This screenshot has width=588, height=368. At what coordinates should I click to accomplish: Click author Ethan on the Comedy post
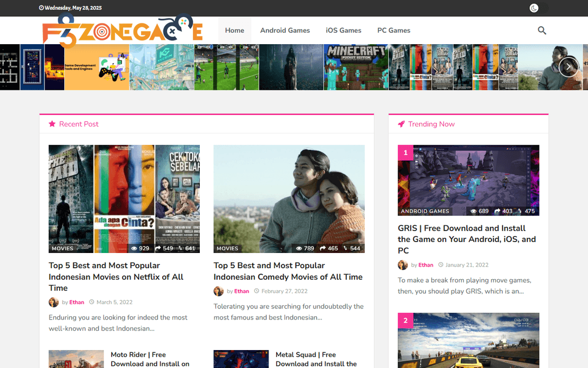click(x=242, y=291)
